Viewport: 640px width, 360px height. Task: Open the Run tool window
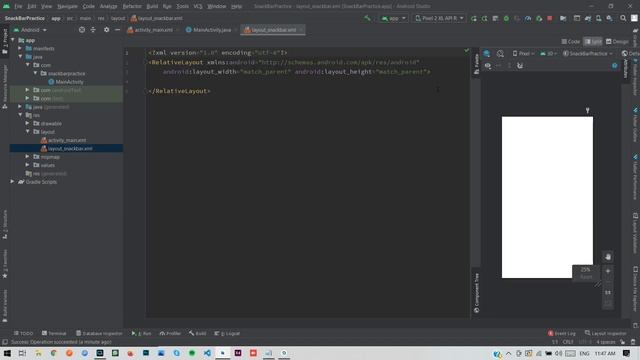point(142,333)
